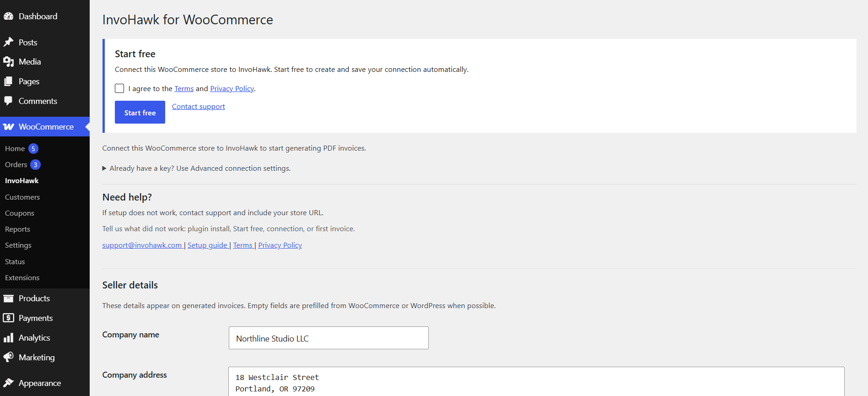Open Terms link in Need help section

[x=243, y=245]
